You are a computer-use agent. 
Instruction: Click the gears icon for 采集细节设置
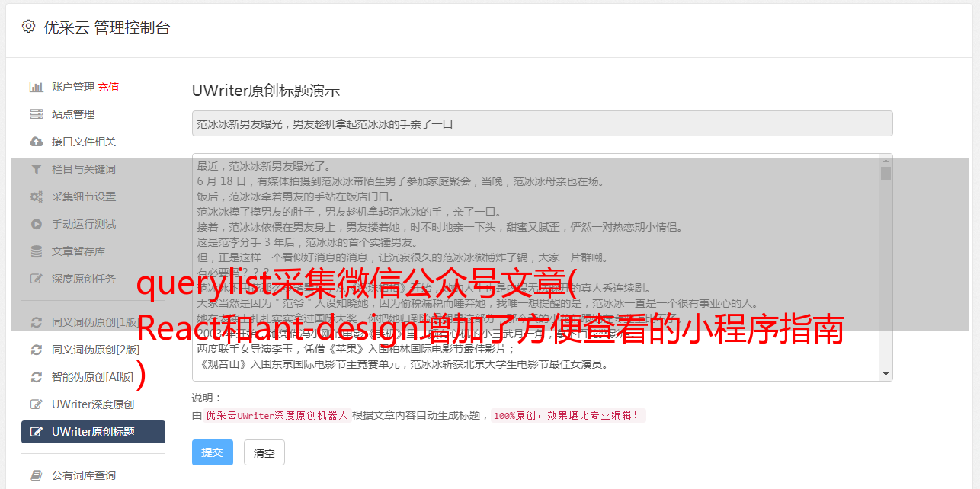pyautogui.click(x=36, y=197)
